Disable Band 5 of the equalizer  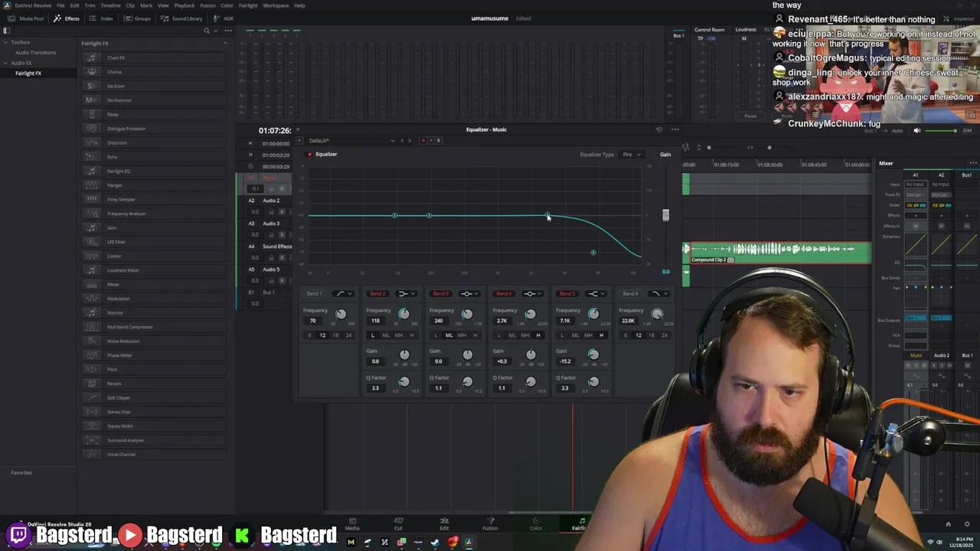click(x=567, y=294)
